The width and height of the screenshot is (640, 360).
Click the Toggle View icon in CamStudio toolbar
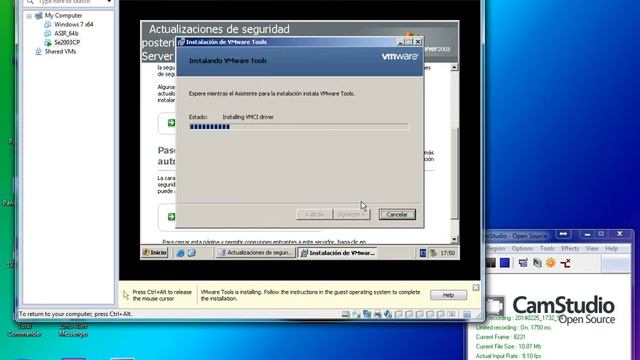pos(523,263)
